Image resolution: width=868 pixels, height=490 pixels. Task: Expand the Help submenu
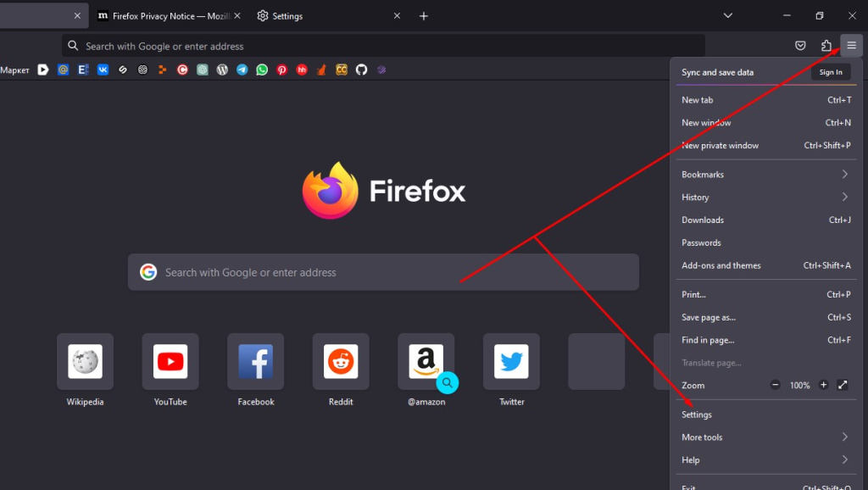tap(766, 460)
